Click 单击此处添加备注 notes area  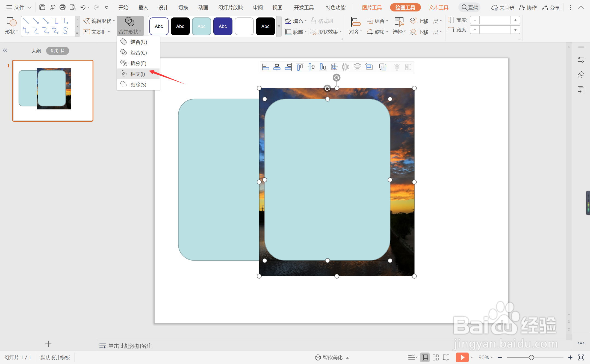coord(130,346)
